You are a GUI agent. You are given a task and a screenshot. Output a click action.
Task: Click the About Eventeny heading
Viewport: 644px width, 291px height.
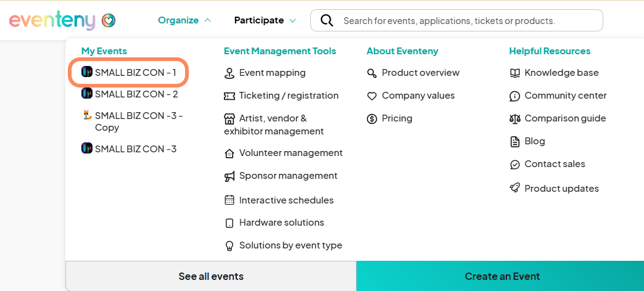click(402, 51)
